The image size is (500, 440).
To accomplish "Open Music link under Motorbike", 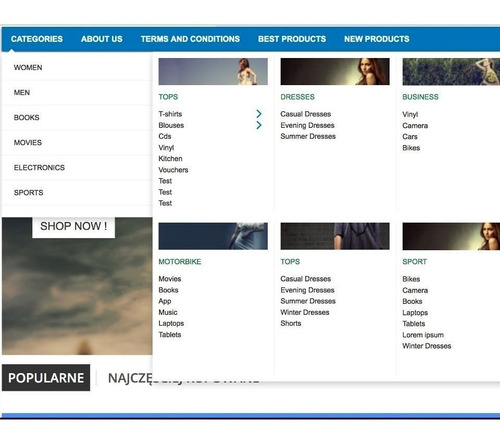I will coord(168,312).
